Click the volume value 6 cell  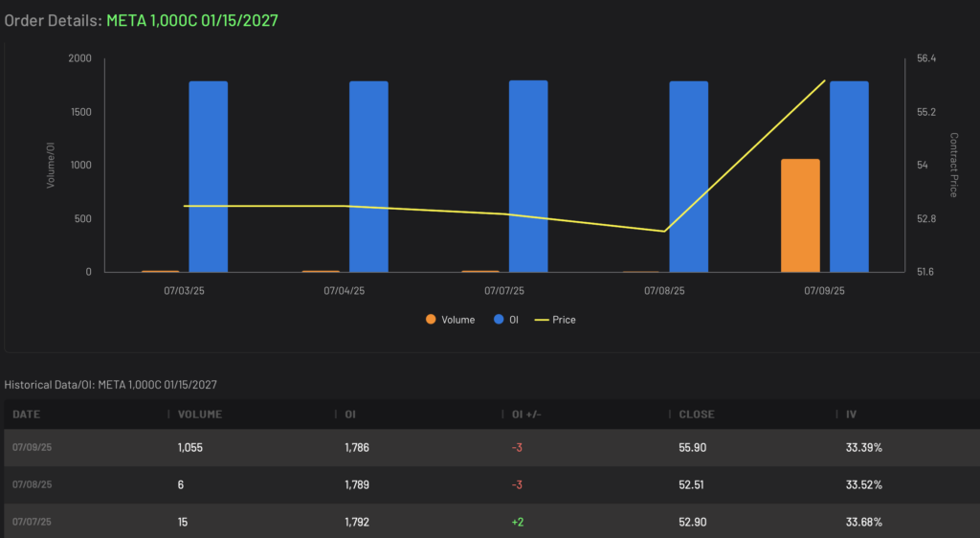tap(181, 485)
